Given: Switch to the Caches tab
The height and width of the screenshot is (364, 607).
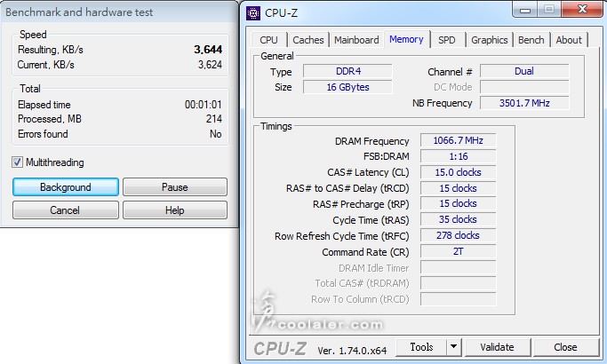Looking at the screenshot, I should 308,40.
